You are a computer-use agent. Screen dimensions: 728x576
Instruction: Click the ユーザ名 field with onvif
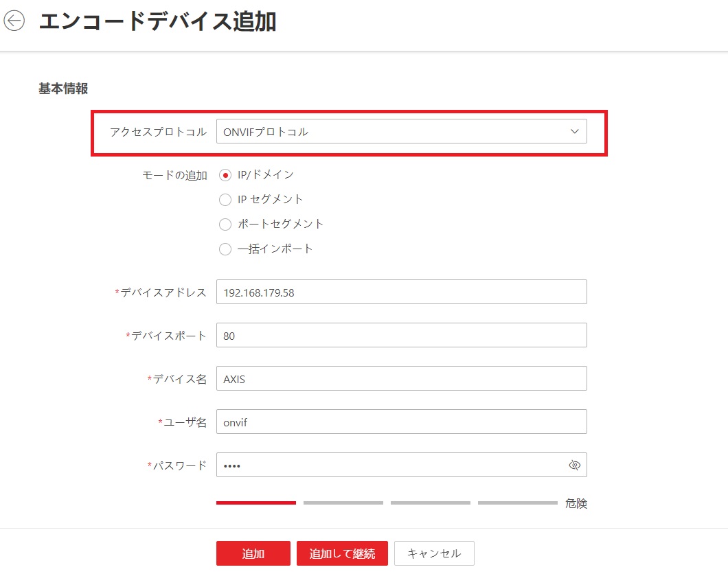tap(402, 422)
